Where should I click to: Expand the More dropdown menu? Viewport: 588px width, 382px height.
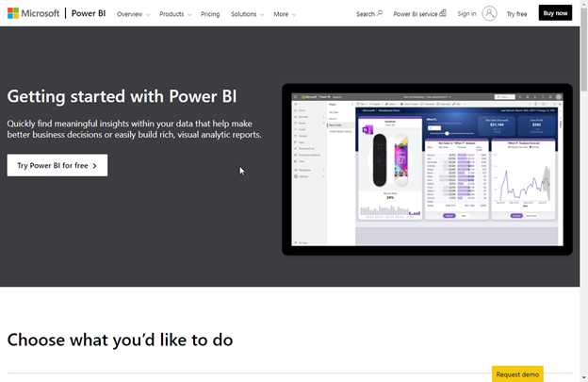click(x=285, y=14)
